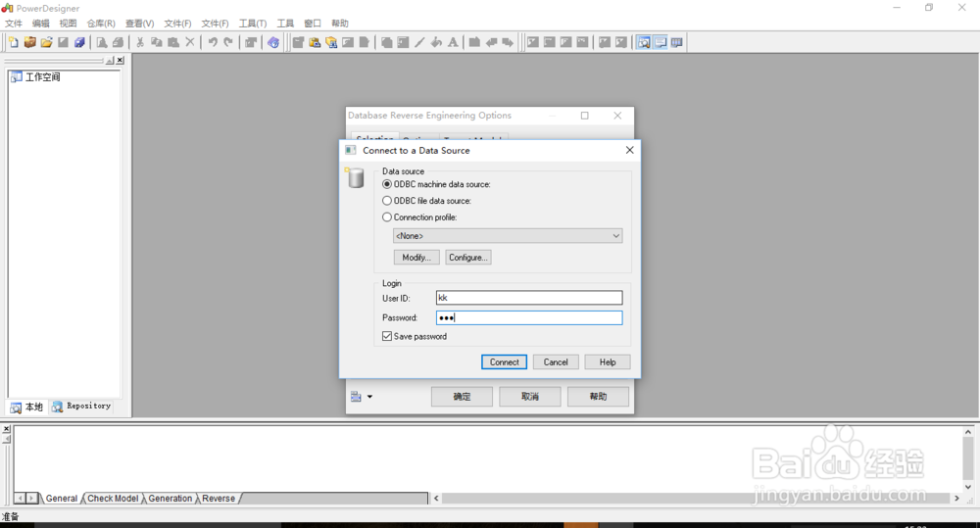Switch to the Repository browser tab
This screenshot has height=528, width=980.
point(81,407)
